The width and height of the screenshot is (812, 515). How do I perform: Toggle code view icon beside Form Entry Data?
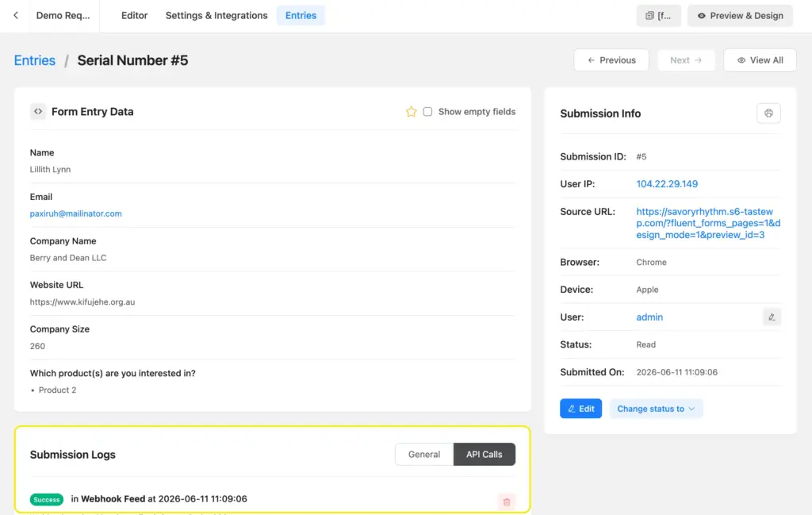[38, 111]
